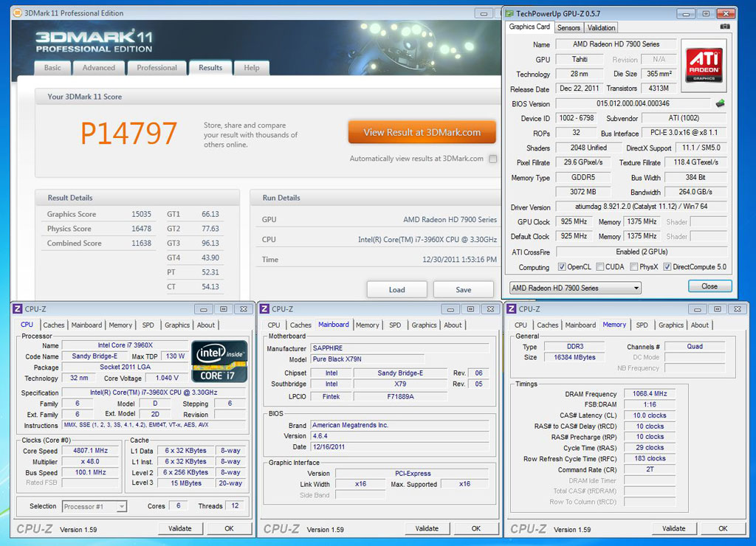Click the BIOS save chip icon in GPU-Z
Viewport: 756px width, 546px height.
[x=720, y=103]
